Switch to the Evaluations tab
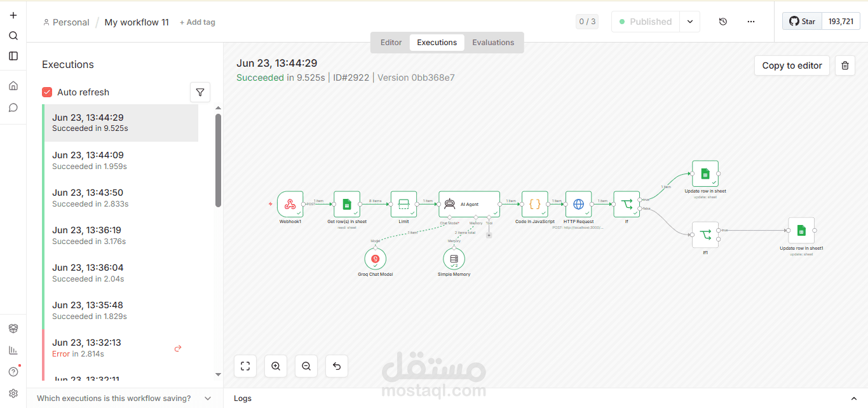The width and height of the screenshot is (868, 408). [x=493, y=43]
